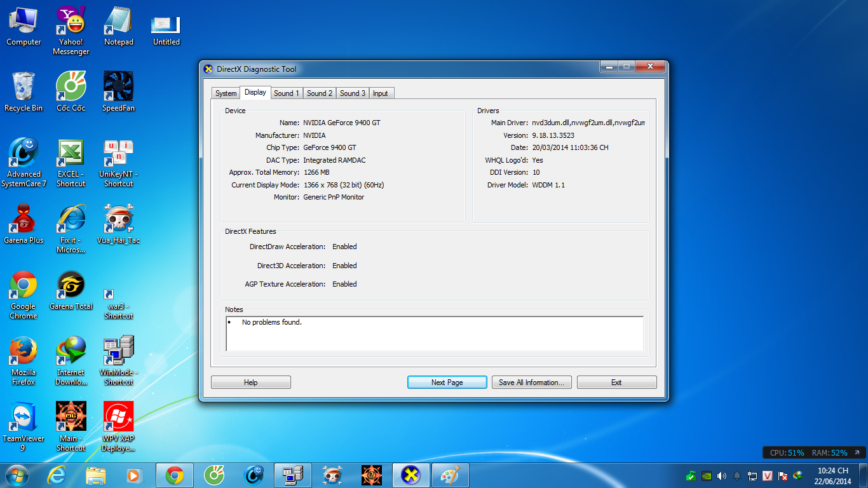Click the Exit button in the dialog
The height and width of the screenshot is (488, 868).
click(x=616, y=383)
